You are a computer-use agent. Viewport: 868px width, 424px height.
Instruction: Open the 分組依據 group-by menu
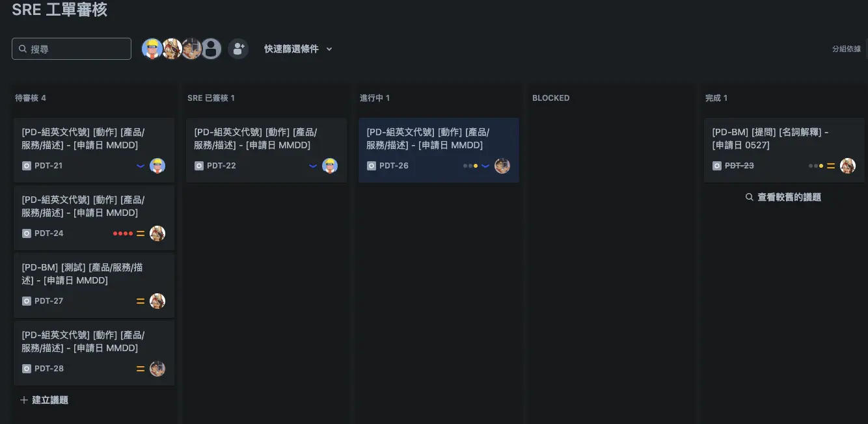[x=847, y=49]
